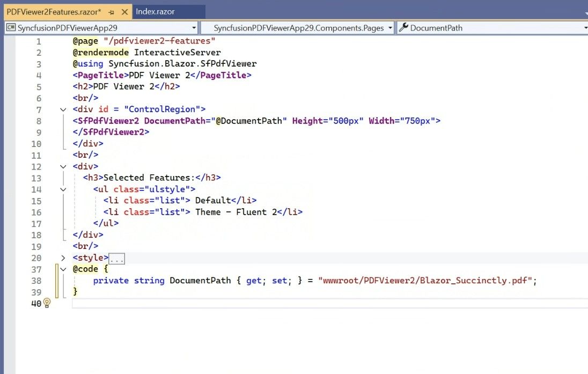Open the DocumentPath member dropdown
588x374 pixels.
coord(583,27)
